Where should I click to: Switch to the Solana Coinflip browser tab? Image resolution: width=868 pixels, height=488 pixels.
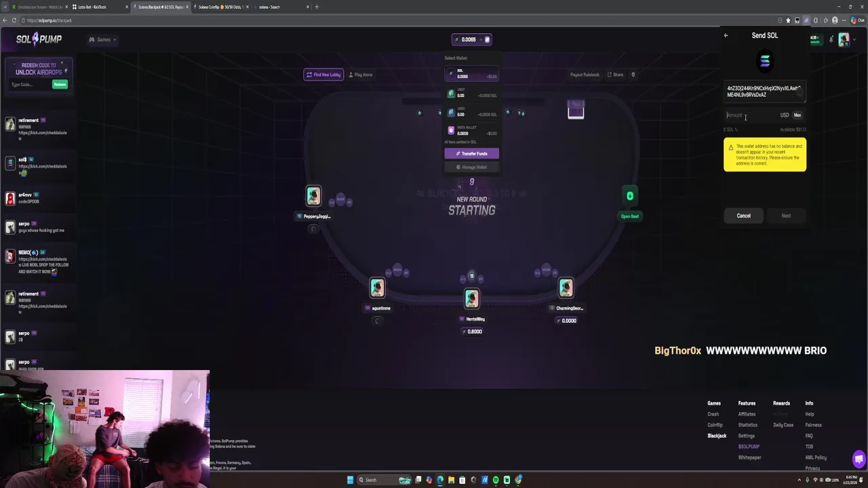(220, 7)
